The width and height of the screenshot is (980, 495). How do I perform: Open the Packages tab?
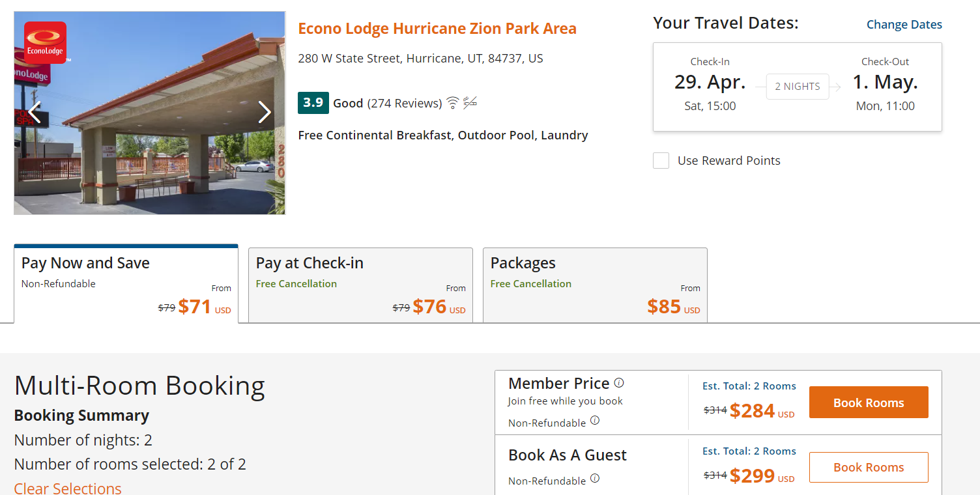click(x=595, y=285)
